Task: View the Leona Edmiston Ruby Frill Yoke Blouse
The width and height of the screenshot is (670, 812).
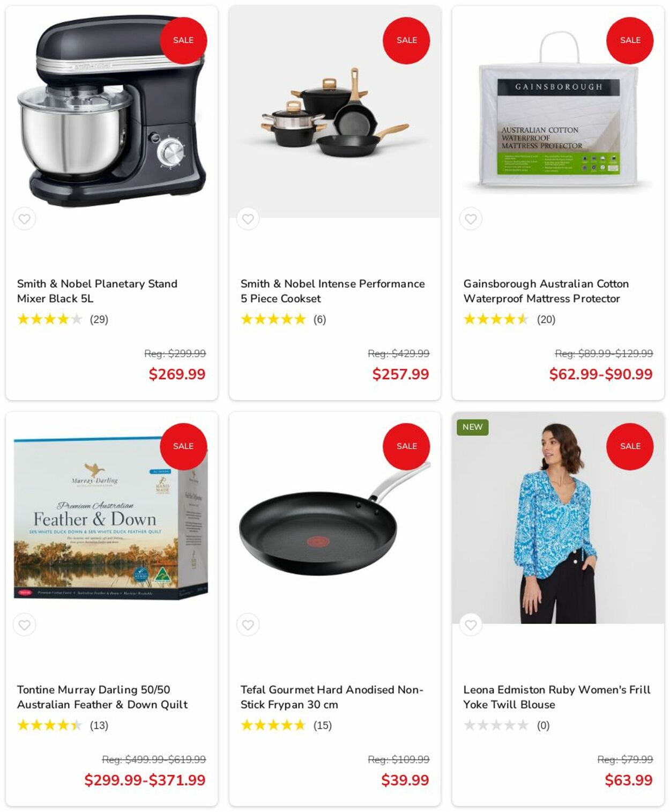Action: coord(557,697)
